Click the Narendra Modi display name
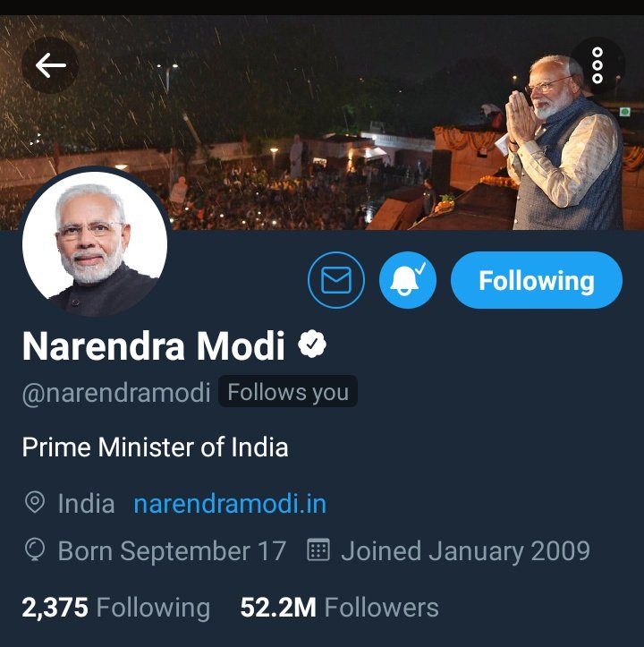This screenshot has height=647, width=644. (x=154, y=345)
